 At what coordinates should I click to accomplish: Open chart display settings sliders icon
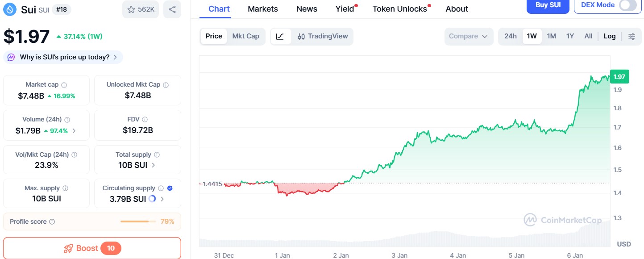[632, 36]
